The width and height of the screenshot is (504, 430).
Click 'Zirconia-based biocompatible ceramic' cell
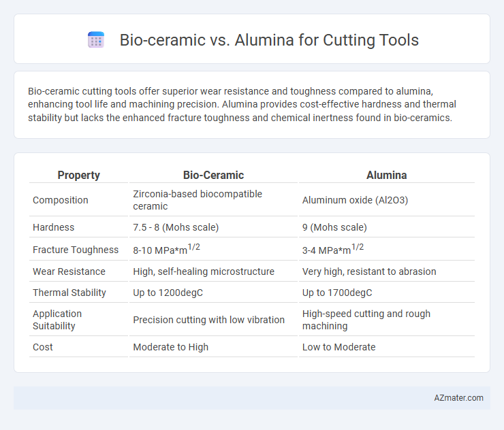point(198,200)
